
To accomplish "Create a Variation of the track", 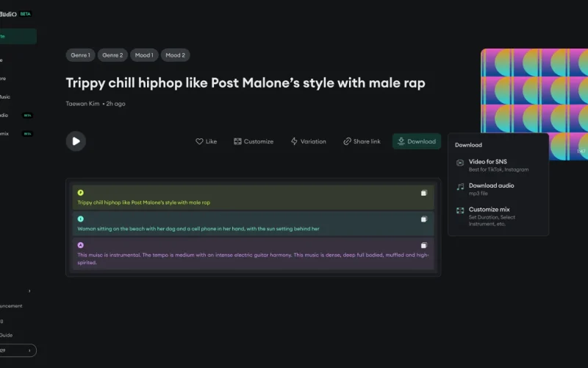I will point(308,141).
